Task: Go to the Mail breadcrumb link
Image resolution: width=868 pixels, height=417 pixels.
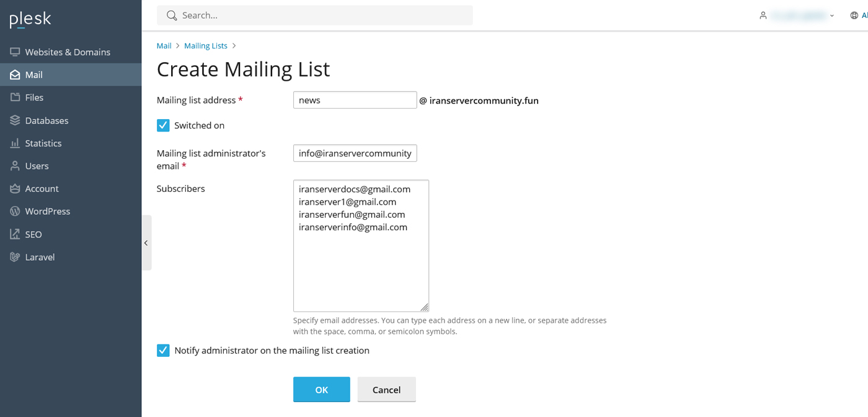Action: point(164,45)
